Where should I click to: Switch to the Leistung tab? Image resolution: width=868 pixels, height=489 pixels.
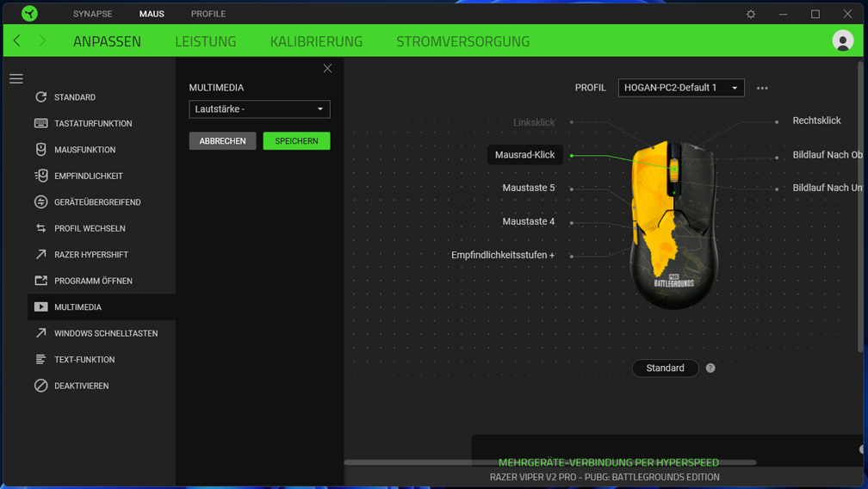click(205, 41)
